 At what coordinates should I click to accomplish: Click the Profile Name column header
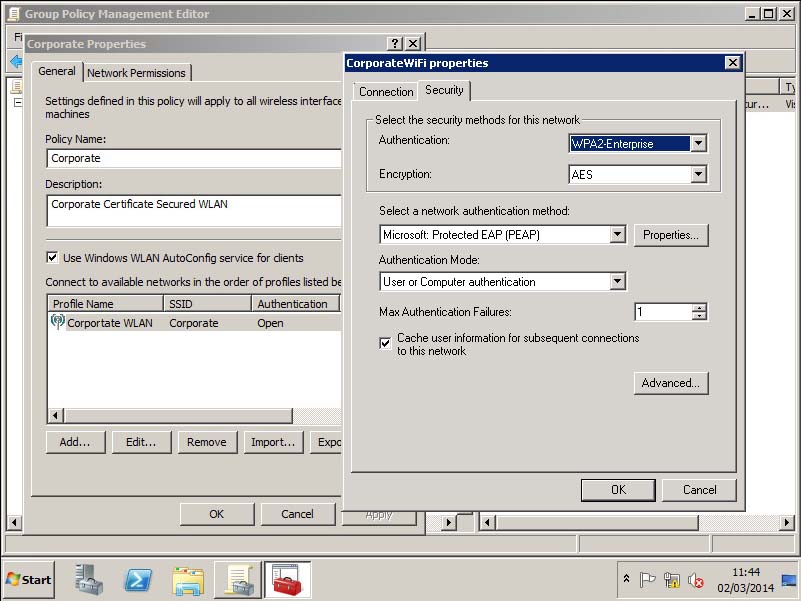(x=105, y=304)
